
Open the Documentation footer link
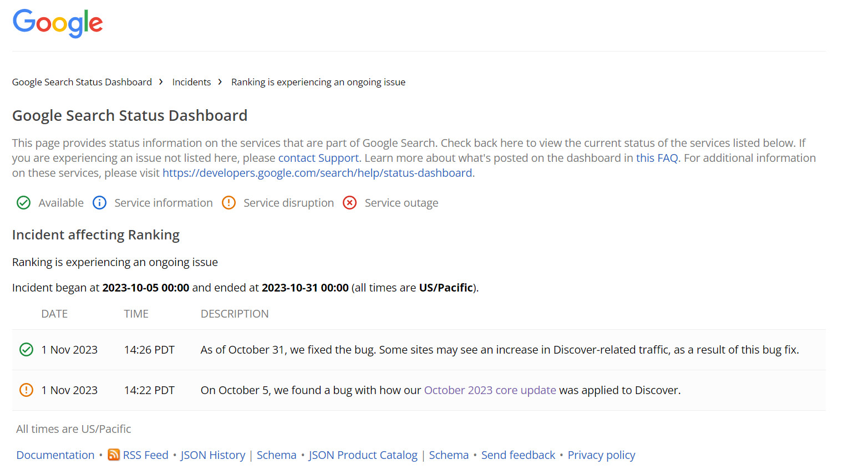55,455
